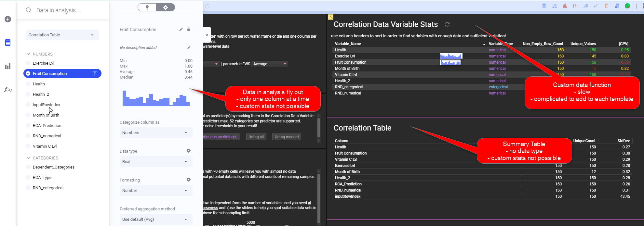Click the Data in analysis search field

click(x=65, y=10)
